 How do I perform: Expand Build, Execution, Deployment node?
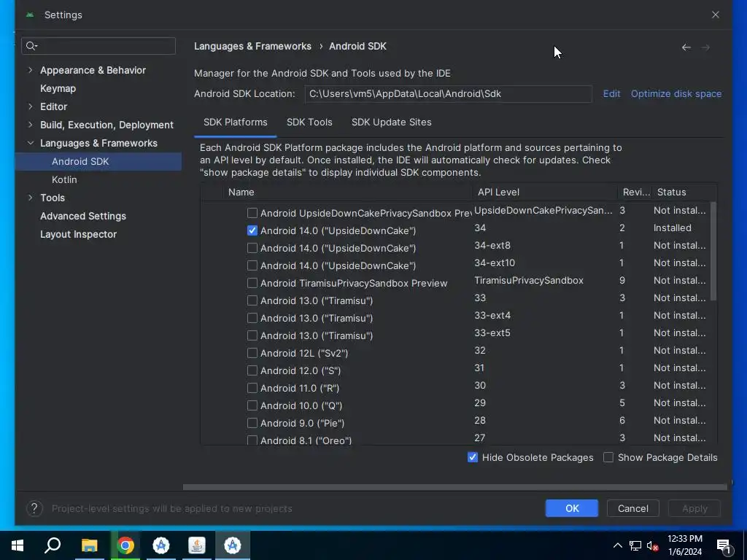coord(31,125)
